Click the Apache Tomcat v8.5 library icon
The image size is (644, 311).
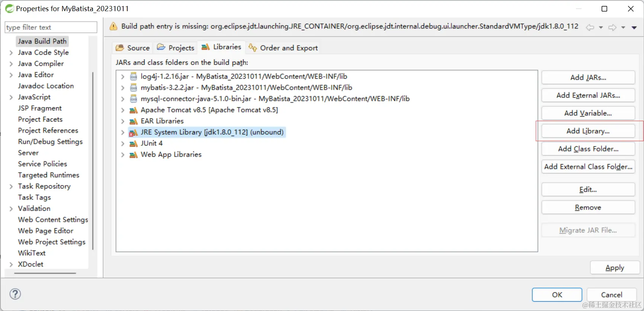133,110
